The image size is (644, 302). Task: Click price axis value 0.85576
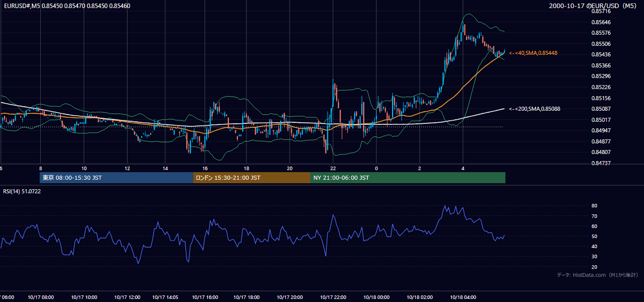(x=601, y=33)
